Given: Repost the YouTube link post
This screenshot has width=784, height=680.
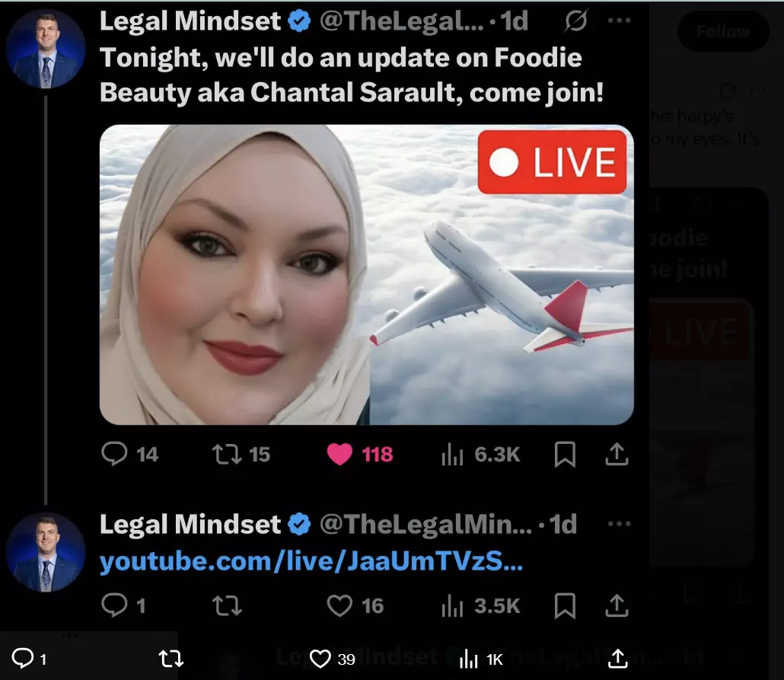Looking at the screenshot, I should click(227, 605).
